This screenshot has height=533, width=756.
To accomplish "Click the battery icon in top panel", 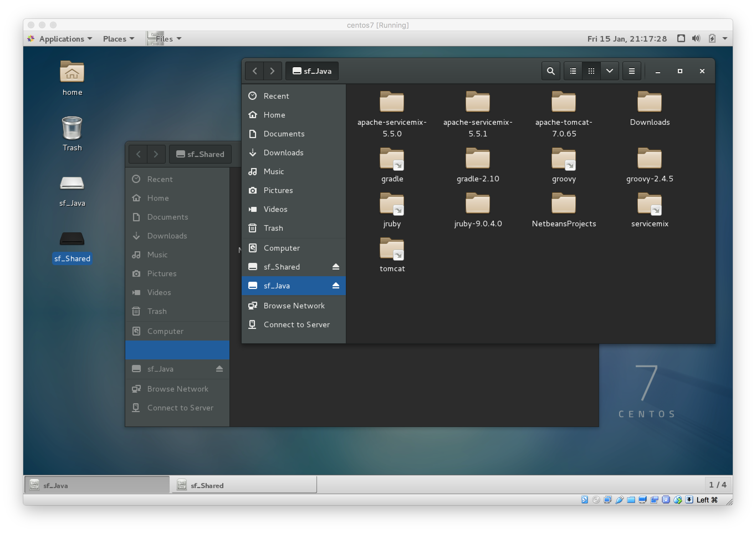I will click(712, 39).
